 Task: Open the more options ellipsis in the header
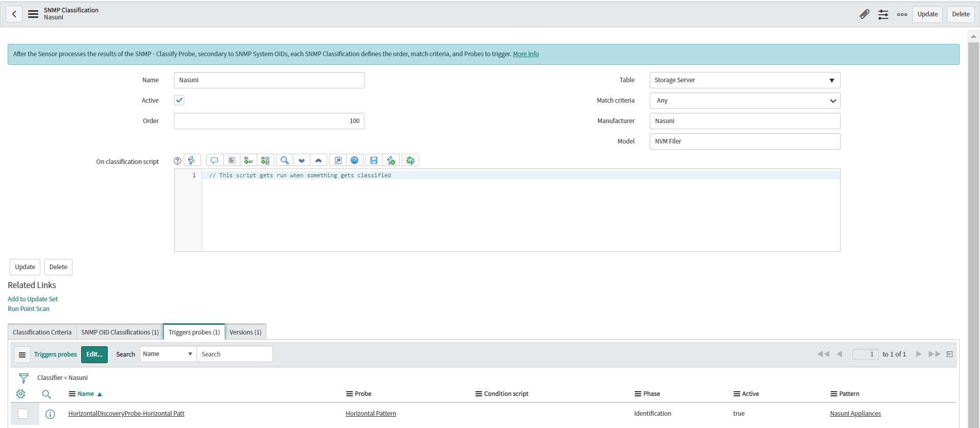click(902, 14)
